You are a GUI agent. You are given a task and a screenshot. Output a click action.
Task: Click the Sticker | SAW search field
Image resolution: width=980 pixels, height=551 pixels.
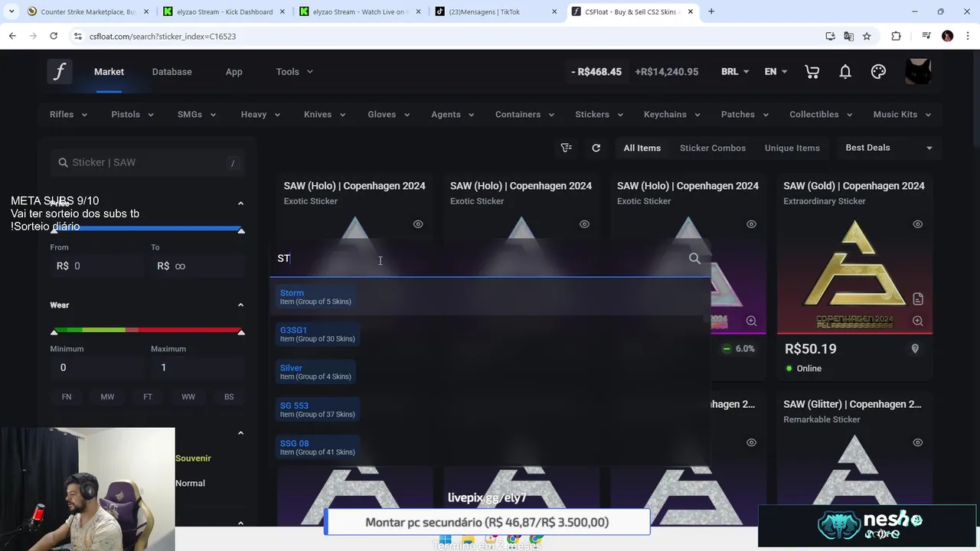point(148,162)
